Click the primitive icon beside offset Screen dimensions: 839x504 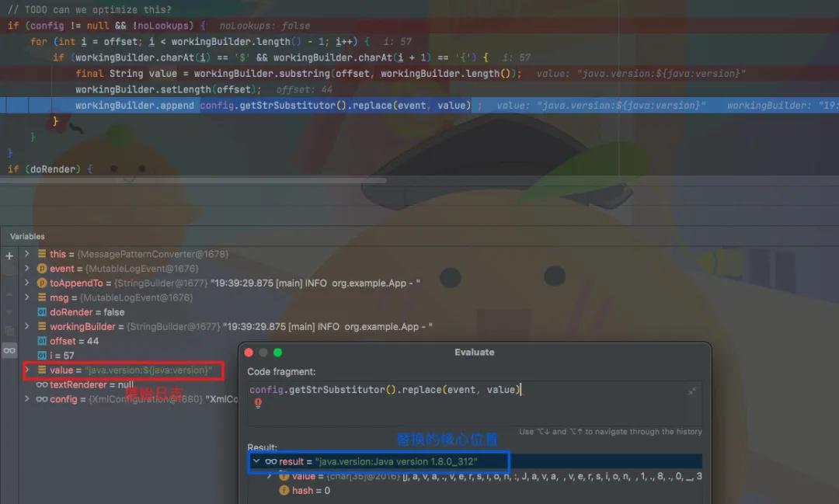(x=42, y=341)
